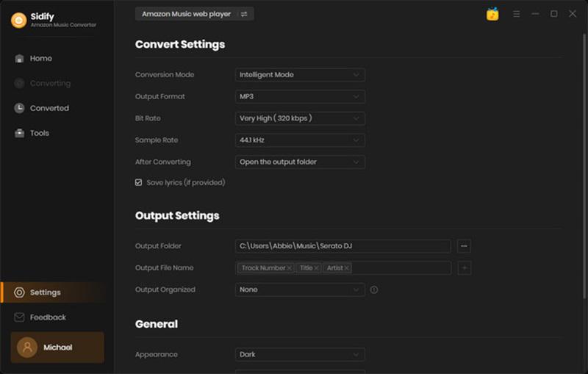
Task: Open the yellow music gift icon
Action: 492,14
